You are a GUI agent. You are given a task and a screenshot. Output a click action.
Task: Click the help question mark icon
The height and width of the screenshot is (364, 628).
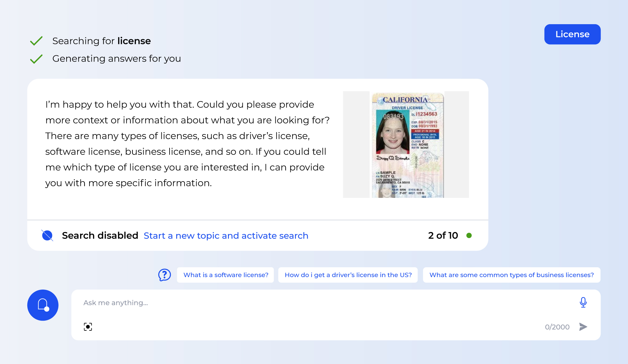click(x=165, y=275)
